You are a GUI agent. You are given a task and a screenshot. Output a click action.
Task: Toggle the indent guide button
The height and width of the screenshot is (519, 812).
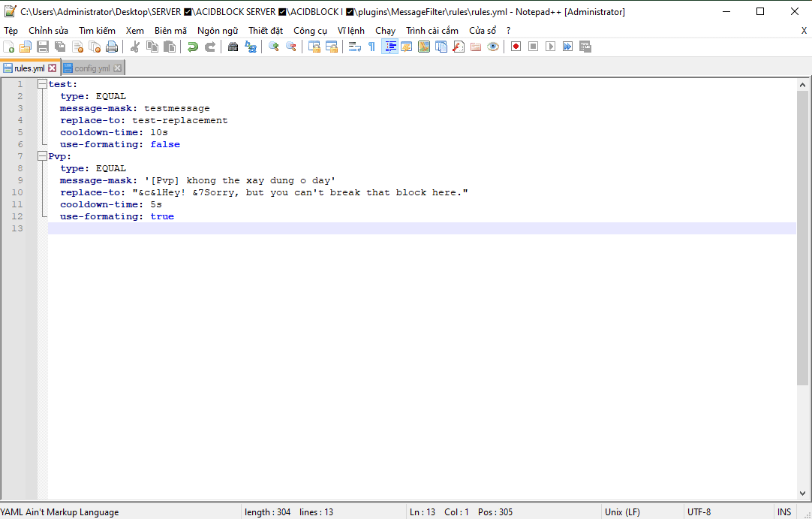pos(390,47)
